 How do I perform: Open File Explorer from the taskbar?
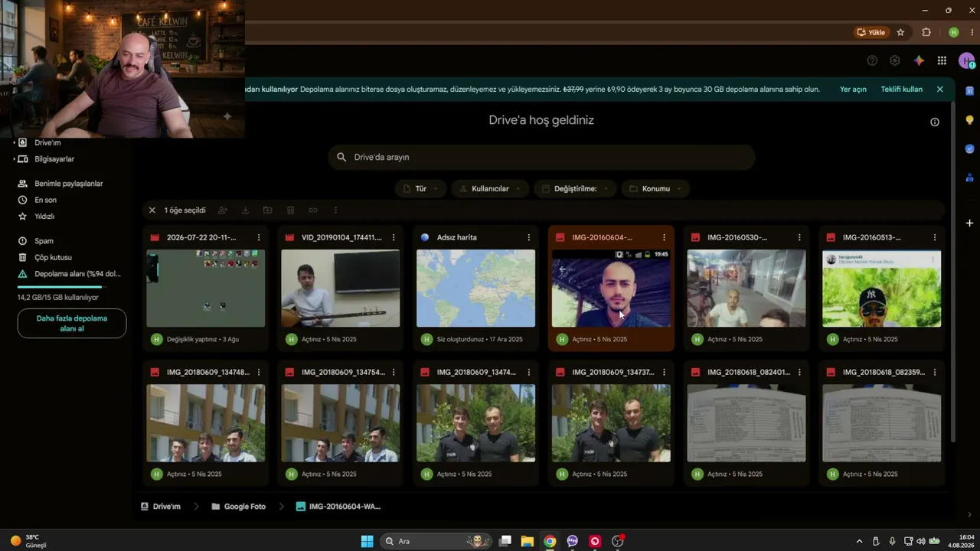click(528, 541)
